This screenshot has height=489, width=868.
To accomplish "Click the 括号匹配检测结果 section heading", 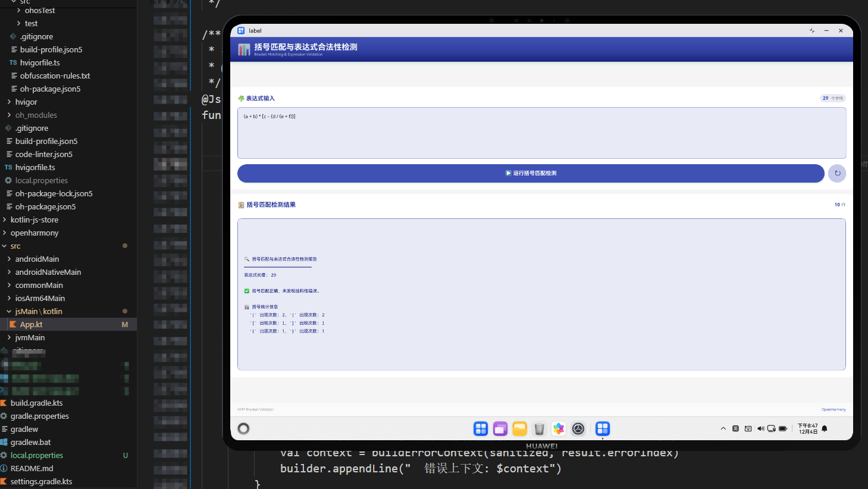I will (x=271, y=205).
